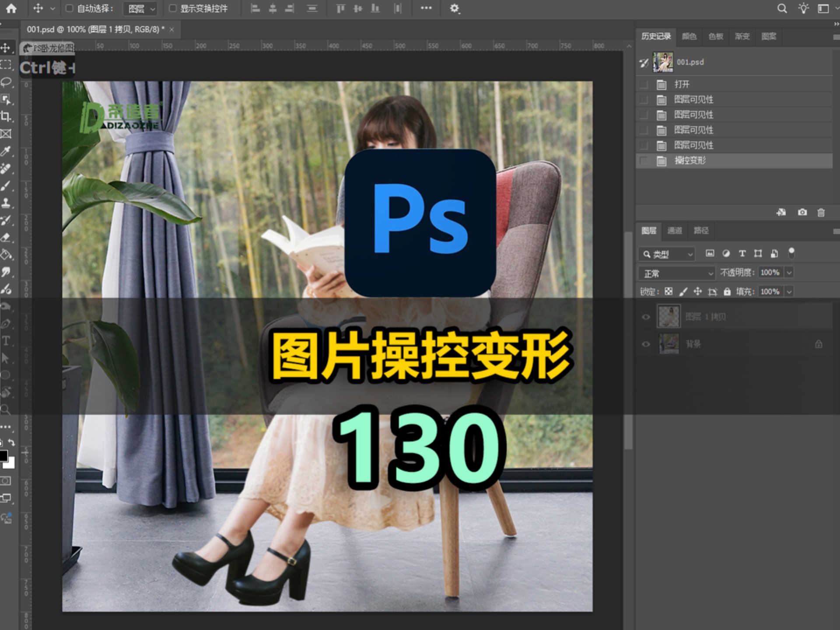840x630 pixels.
Task: Enable the 自动选择 checkbox
Action: tap(69, 8)
